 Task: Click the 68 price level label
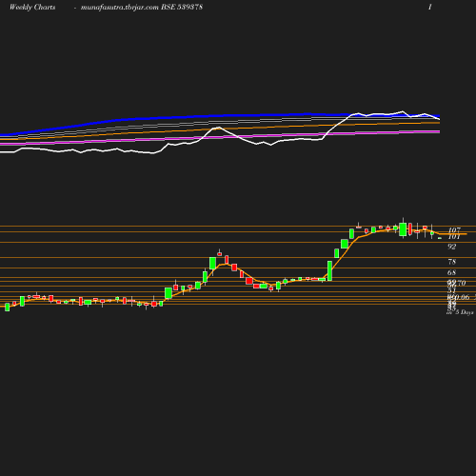[x=452, y=272]
